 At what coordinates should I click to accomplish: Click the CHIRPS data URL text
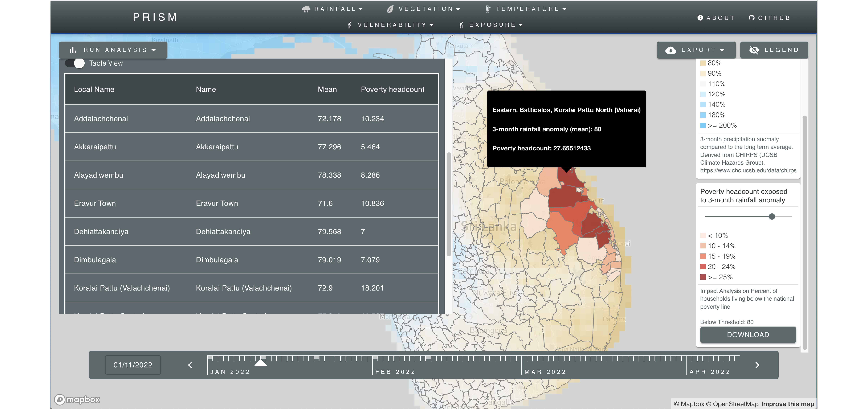click(748, 171)
